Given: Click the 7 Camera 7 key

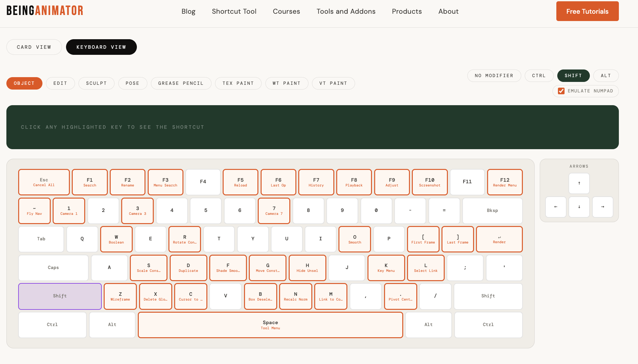Looking at the screenshot, I should (274, 211).
